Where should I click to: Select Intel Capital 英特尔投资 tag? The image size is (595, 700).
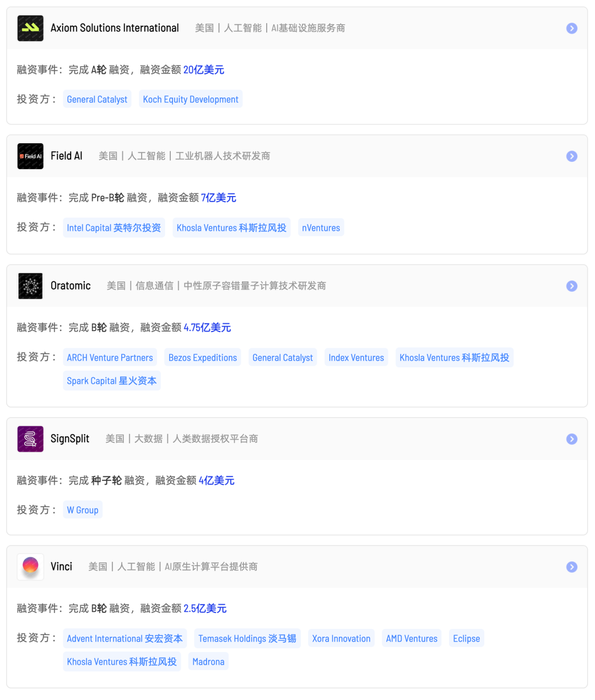pyautogui.click(x=114, y=227)
